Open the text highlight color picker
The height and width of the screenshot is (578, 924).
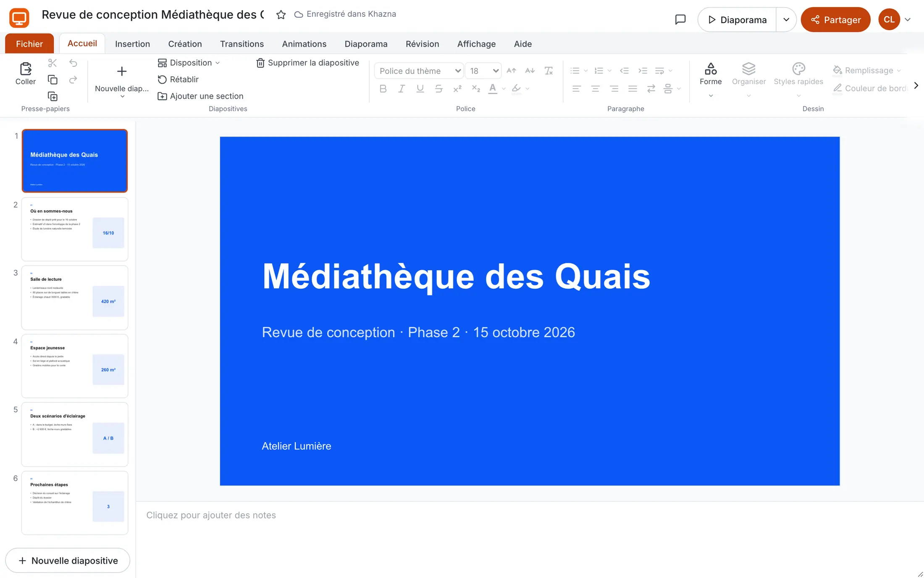pyautogui.click(x=516, y=89)
